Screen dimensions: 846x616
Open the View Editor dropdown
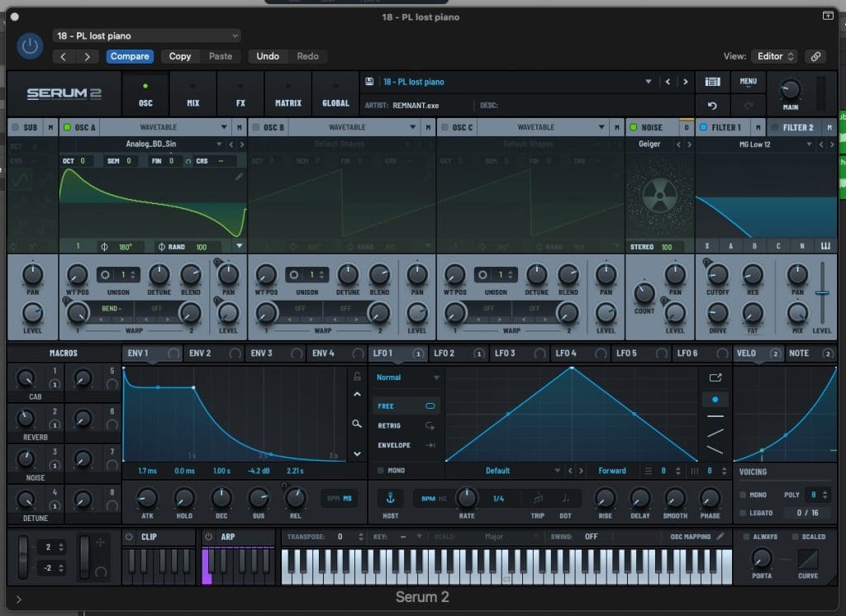pyautogui.click(x=775, y=56)
